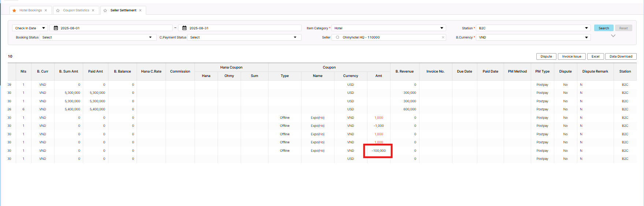Open start date calendar picker
Image resolution: width=644 pixels, height=206 pixels.
pos(56,28)
